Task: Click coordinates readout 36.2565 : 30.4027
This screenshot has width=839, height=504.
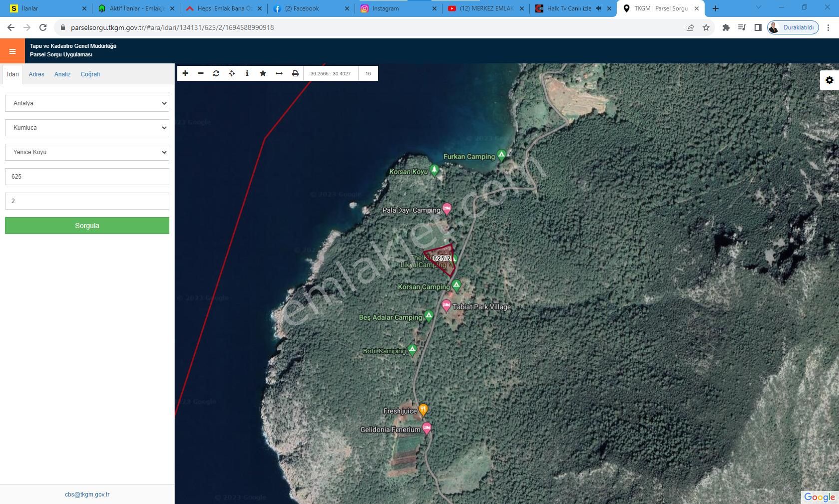Action: point(331,73)
